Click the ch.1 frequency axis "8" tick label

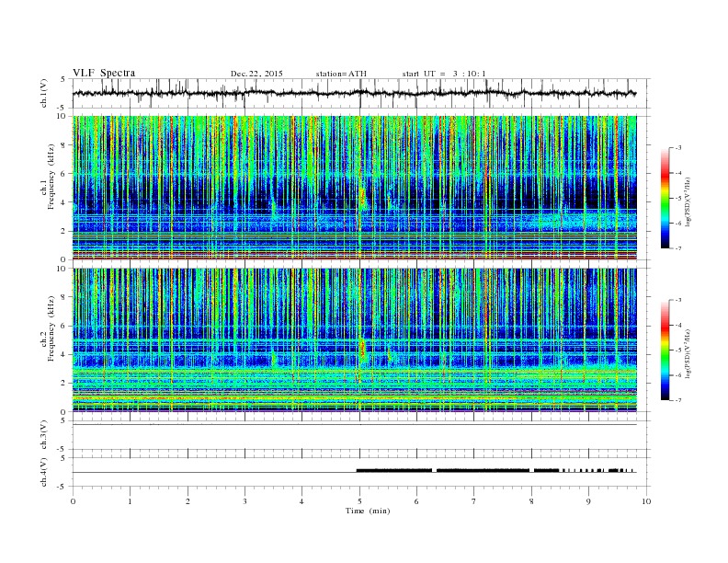(63, 145)
